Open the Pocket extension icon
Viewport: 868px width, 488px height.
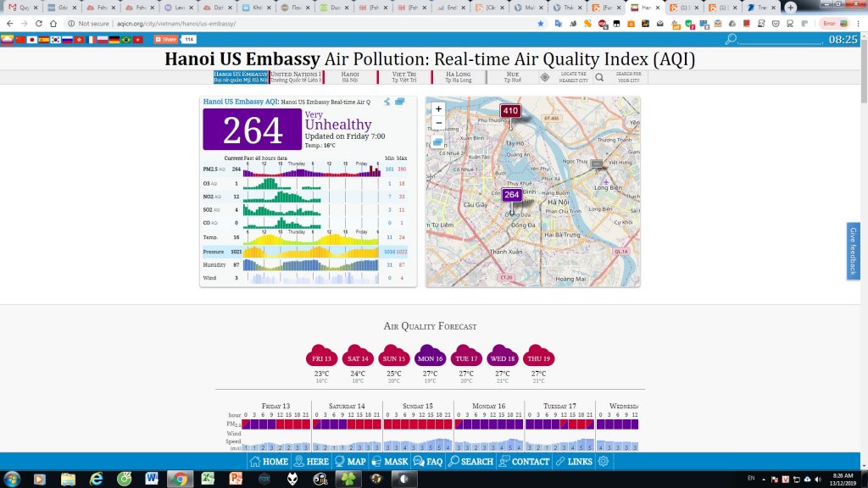click(776, 24)
